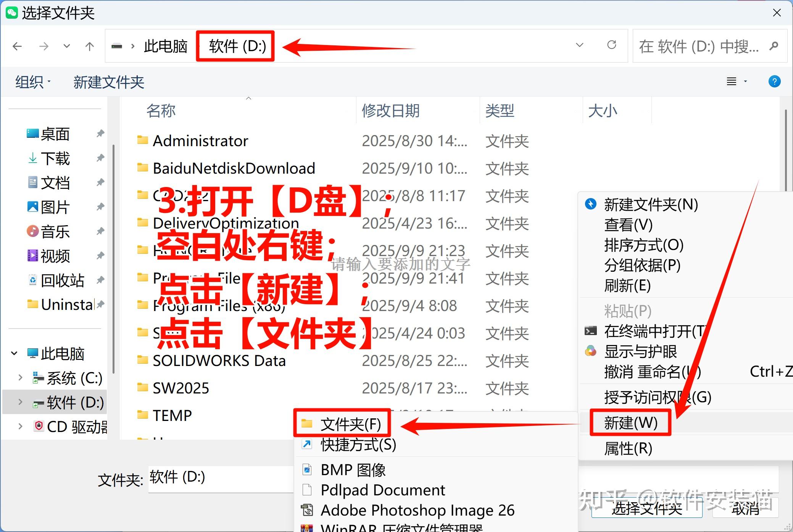Viewport: 793px width, 532px height.
Task: Click 此电脑 in the address bar
Action: (166, 47)
